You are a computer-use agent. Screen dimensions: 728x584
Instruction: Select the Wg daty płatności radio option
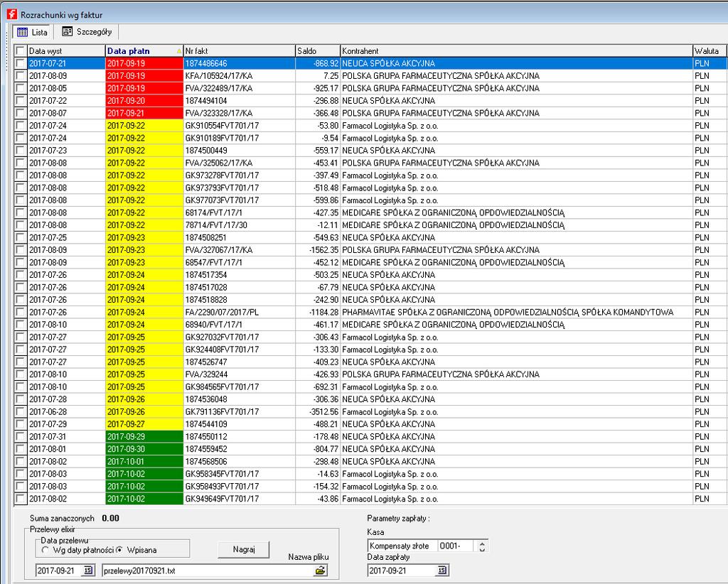(45, 550)
